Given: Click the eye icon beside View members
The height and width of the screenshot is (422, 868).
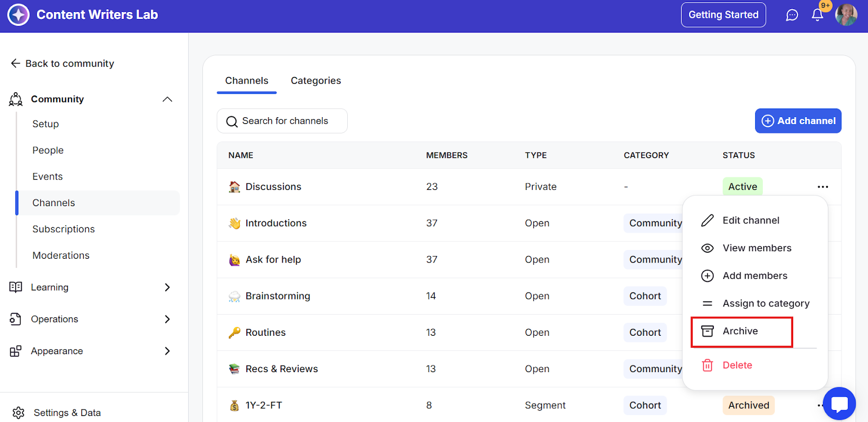Looking at the screenshot, I should tap(707, 248).
